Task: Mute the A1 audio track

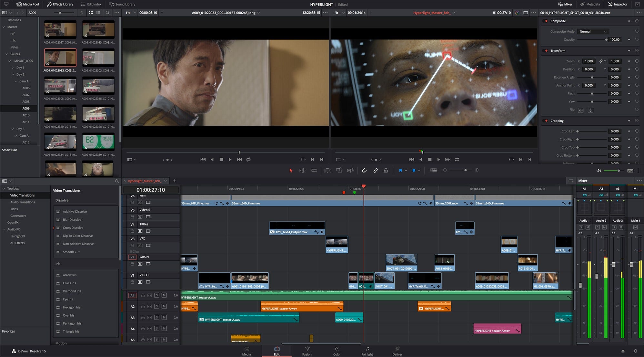Action: [165, 295]
